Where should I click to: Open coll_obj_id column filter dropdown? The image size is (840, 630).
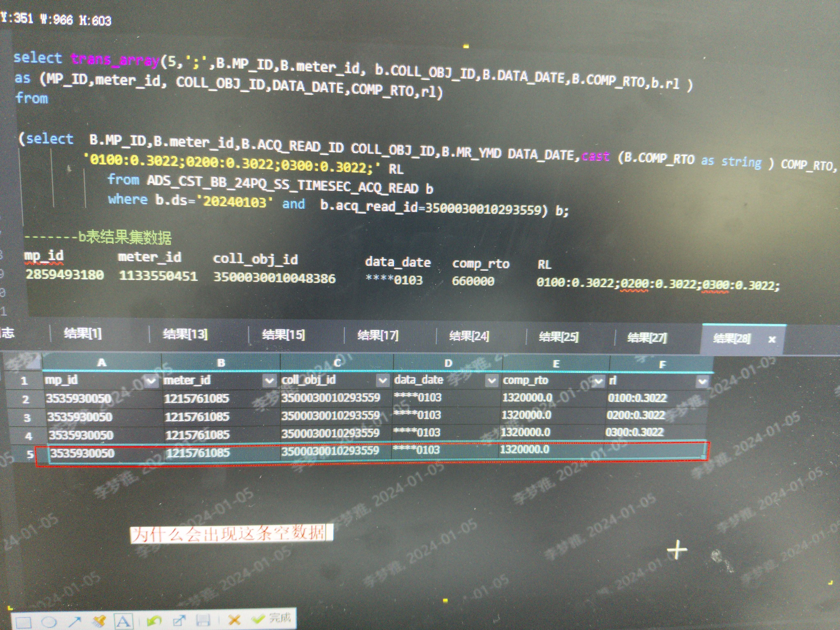click(383, 381)
